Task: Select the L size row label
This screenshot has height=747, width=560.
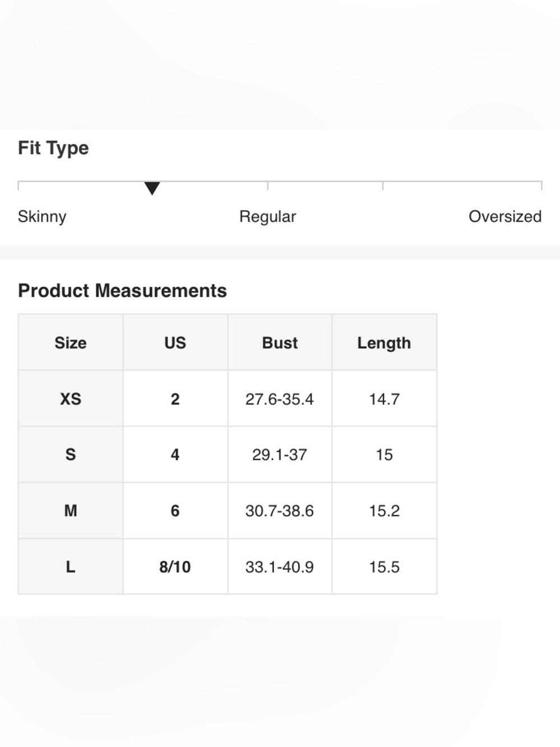Action: [71, 567]
